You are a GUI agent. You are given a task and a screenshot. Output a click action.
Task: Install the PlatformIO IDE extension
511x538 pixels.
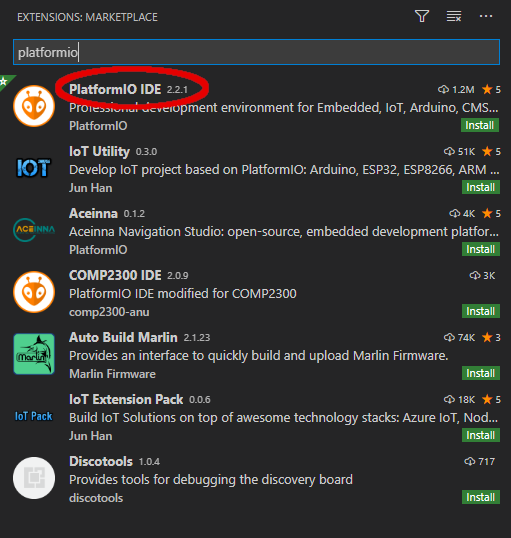tap(480, 125)
